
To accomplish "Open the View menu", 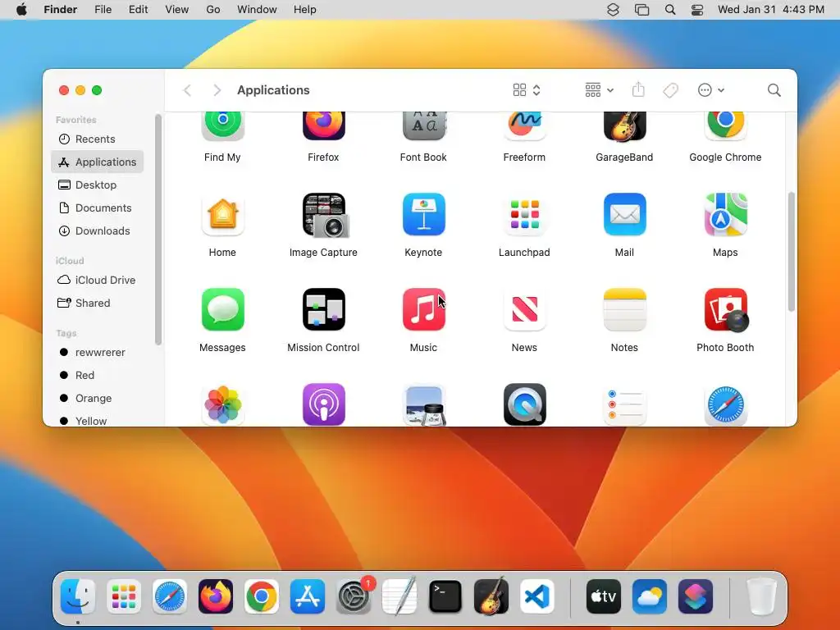I will [x=177, y=10].
